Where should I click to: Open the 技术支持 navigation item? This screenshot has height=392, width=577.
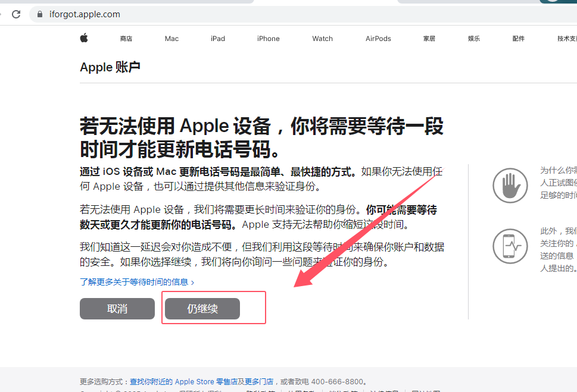(x=567, y=39)
